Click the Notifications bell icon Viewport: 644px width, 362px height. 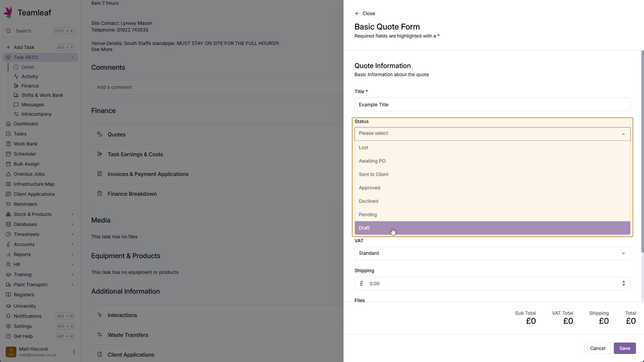tap(8, 316)
